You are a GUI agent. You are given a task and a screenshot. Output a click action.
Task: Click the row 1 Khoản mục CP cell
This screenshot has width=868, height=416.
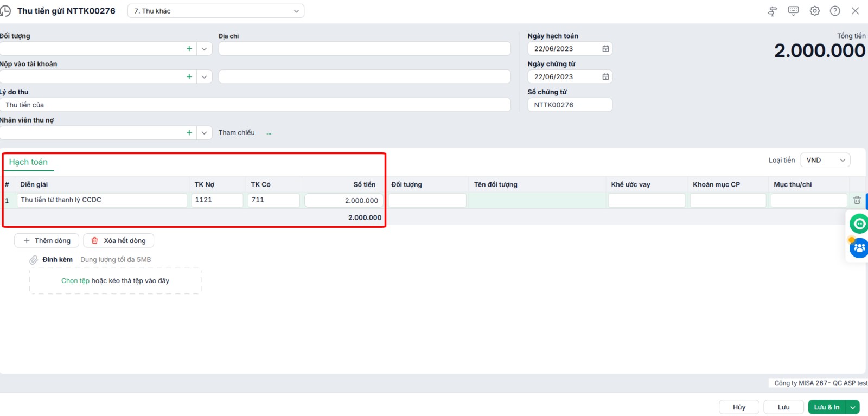[728, 201]
